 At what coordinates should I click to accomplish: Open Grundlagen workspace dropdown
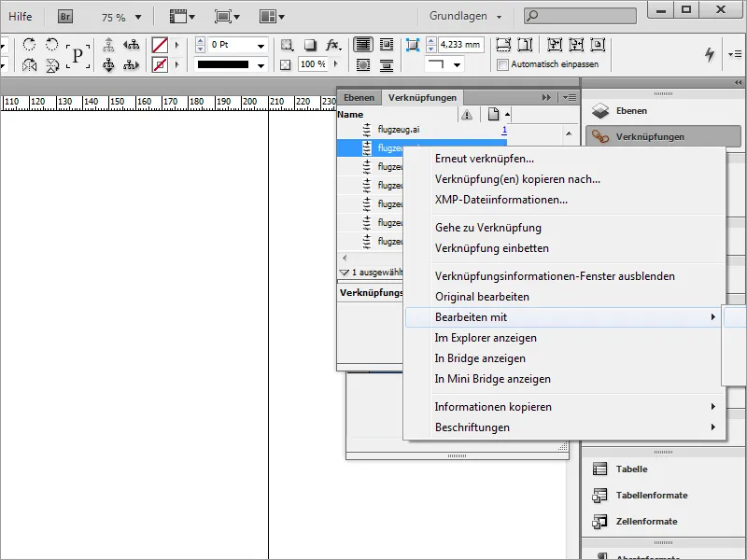[465, 16]
